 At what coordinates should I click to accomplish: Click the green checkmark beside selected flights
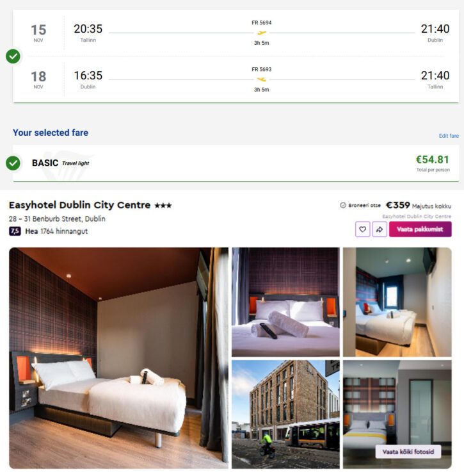[13, 56]
